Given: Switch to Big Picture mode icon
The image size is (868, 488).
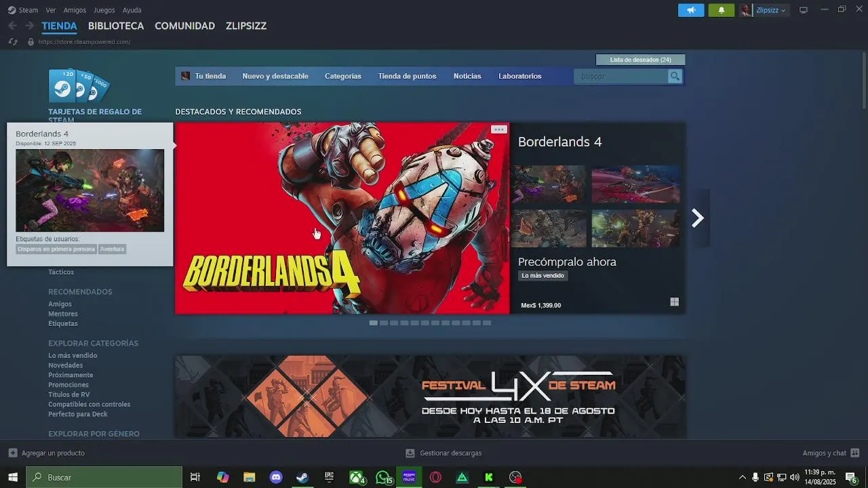Looking at the screenshot, I should (804, 10).
